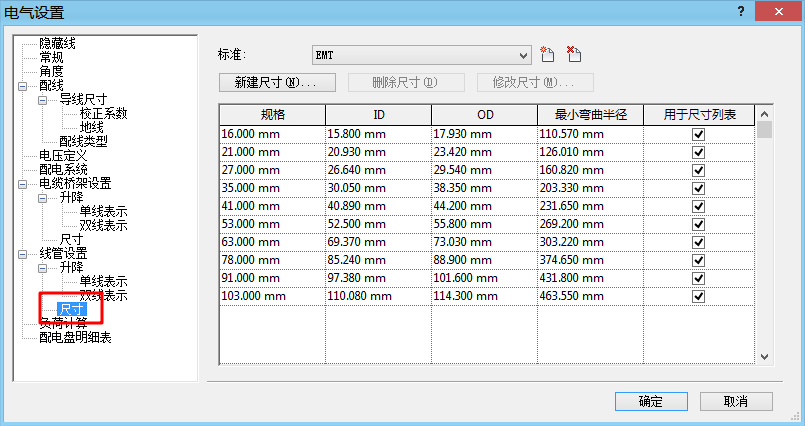Select 双线表示 under 电缆桥架设置
The width and height of the screenshot is (805, 426).
coord(103,225)
